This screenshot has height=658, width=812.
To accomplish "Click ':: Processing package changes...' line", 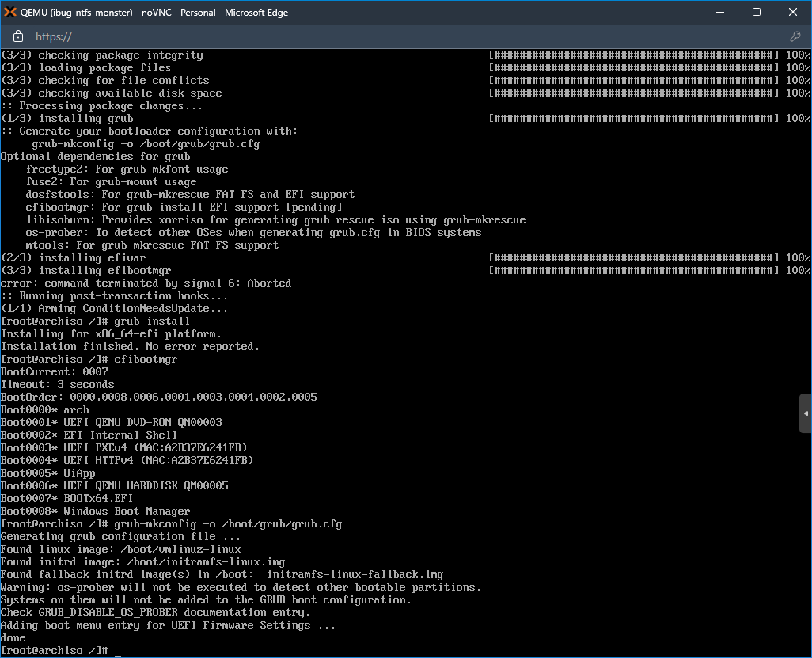I will 101,106.
